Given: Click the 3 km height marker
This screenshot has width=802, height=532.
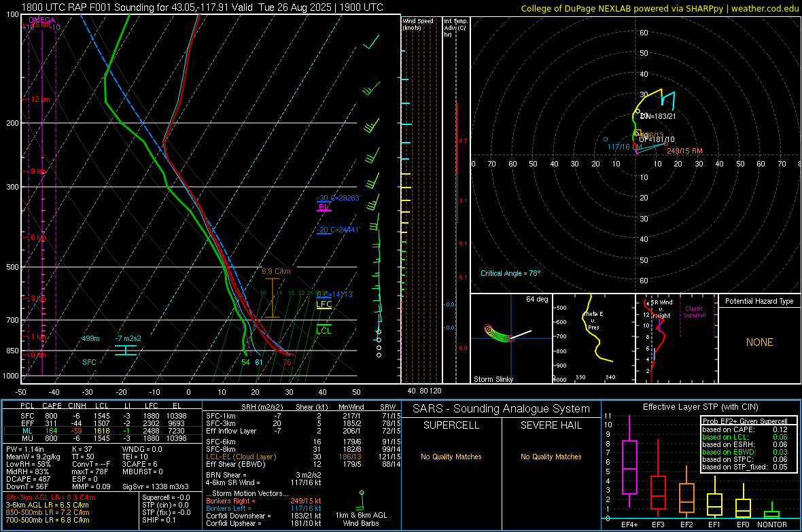Looking at the screenshot, I should [x=38, y=298].
